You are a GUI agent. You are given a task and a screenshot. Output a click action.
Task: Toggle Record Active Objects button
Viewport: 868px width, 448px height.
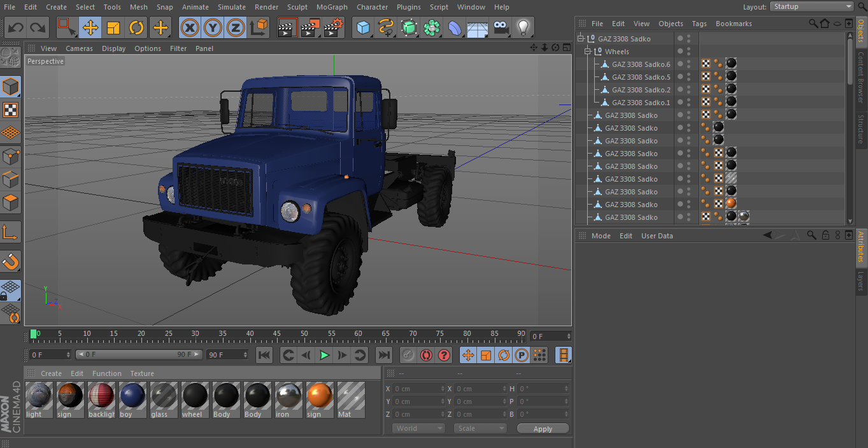(408, 355)
